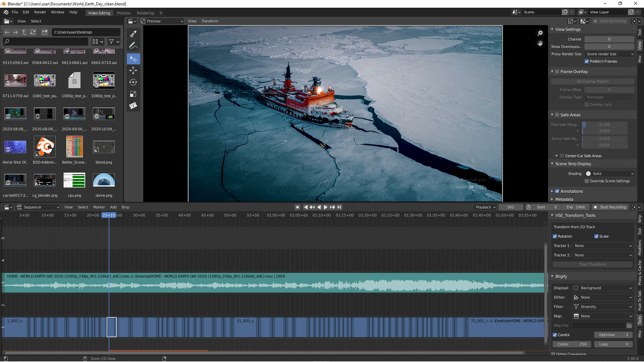This screenshot has width=644, height=362.
Task: Play the animation forward
Action: (x=326, y=207)
